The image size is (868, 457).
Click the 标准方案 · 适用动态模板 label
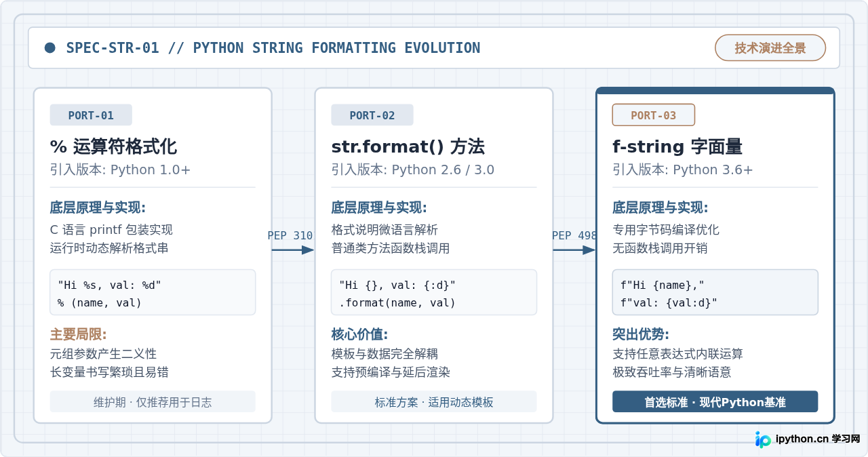(x=434, y=401)
